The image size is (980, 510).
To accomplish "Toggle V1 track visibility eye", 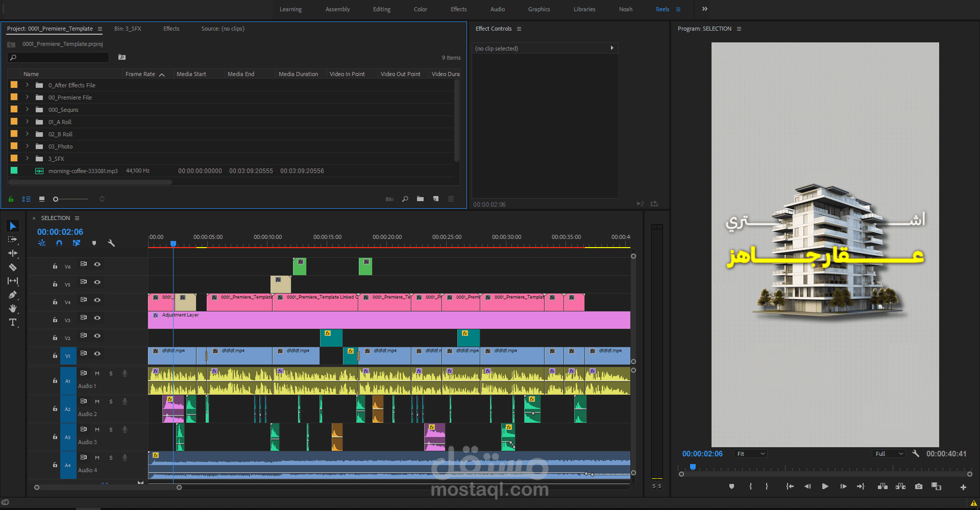I will (97, 354).
